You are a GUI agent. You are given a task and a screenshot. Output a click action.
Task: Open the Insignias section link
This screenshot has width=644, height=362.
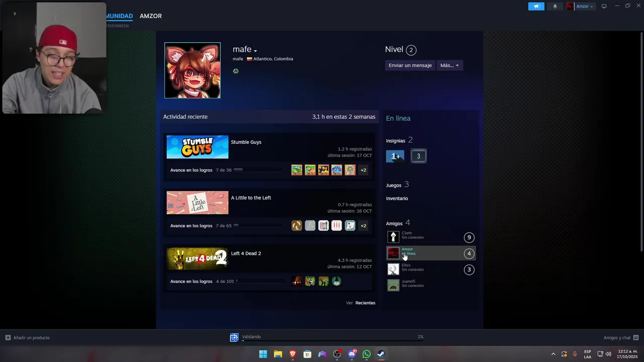click(x=399, y=140)
